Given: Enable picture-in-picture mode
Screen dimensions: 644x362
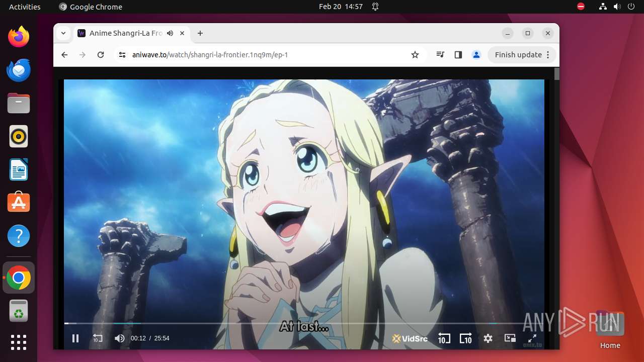Looking at the screenshot, I should click(x=510, y=338).
